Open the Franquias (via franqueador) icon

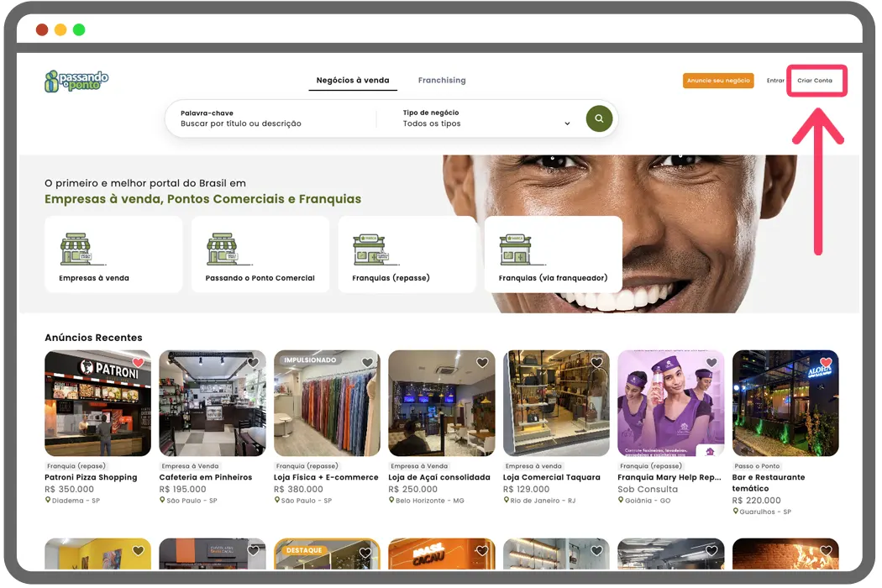[x=516, y=249]
